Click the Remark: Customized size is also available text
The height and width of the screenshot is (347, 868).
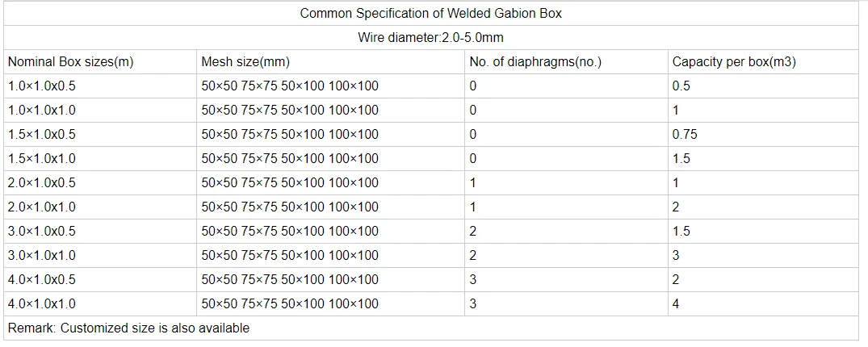pos(128,328)
